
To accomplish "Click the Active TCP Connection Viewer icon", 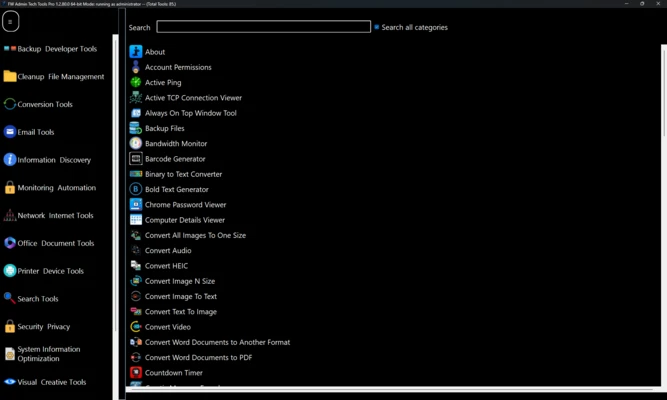I will pos(136,97).
